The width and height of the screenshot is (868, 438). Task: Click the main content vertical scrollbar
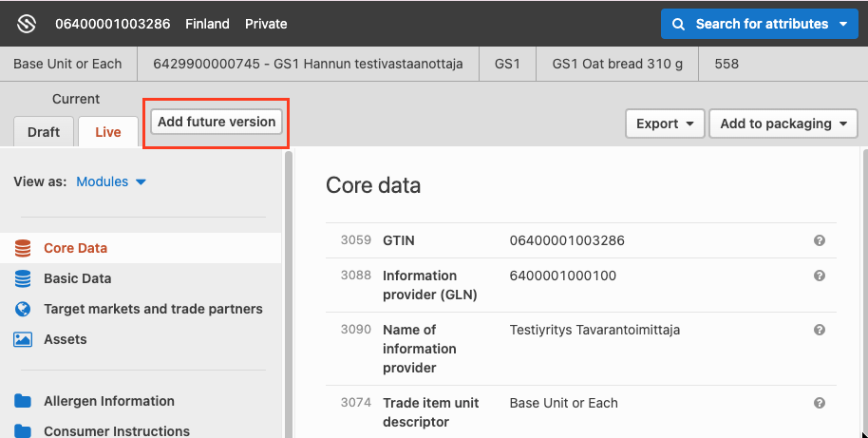pyautogui.click(x=865, y=294)
